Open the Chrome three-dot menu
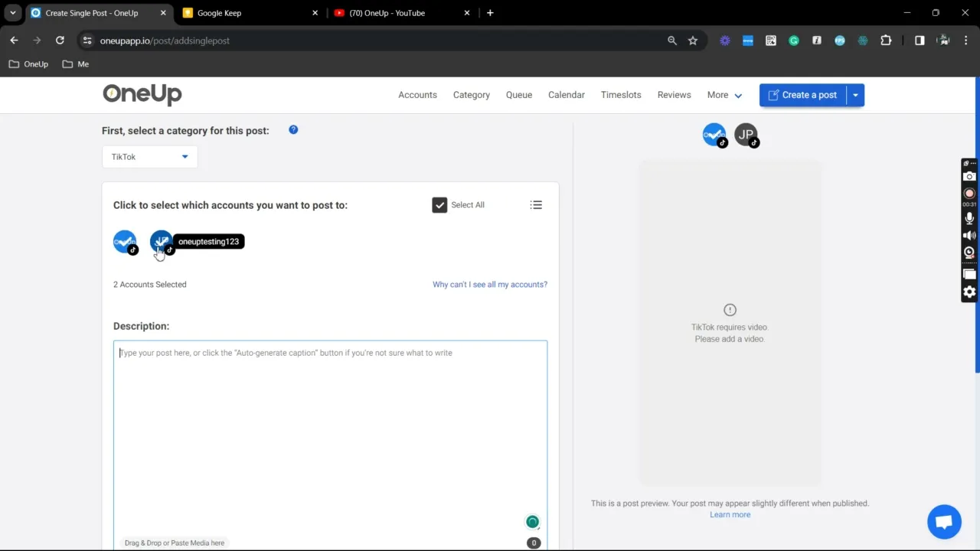Image resolution: width=980 pixels, height=551 pixels. 966,41
